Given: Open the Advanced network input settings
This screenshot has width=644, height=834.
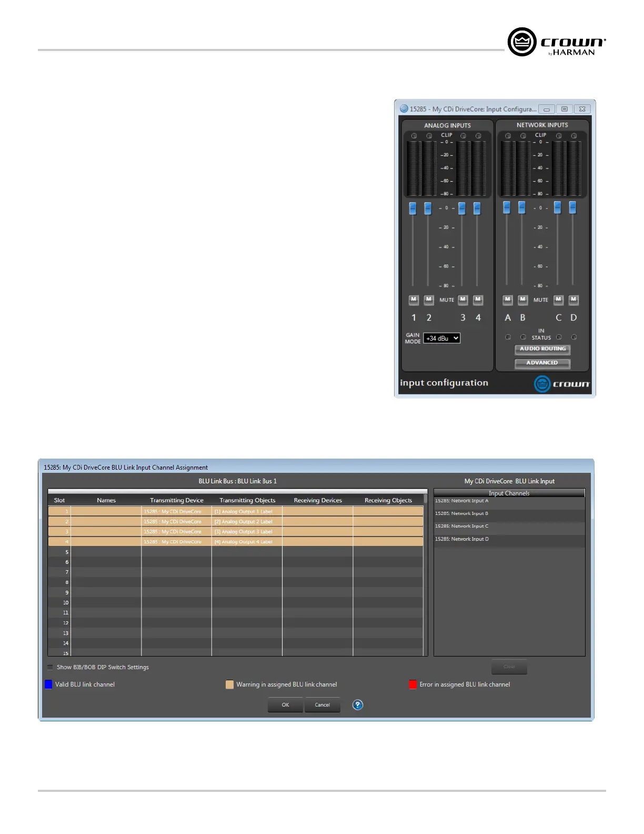Looking at the screenshot, I should click(x=542, y=363).
